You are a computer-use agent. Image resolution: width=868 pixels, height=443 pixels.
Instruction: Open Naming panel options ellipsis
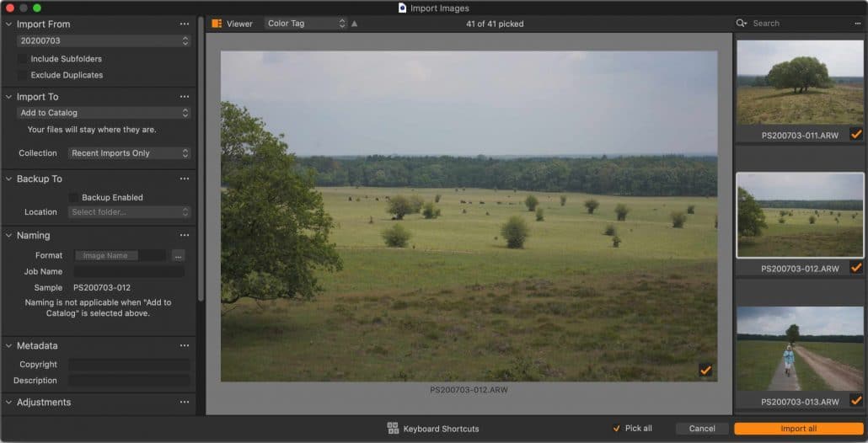(x=185, y=236)
